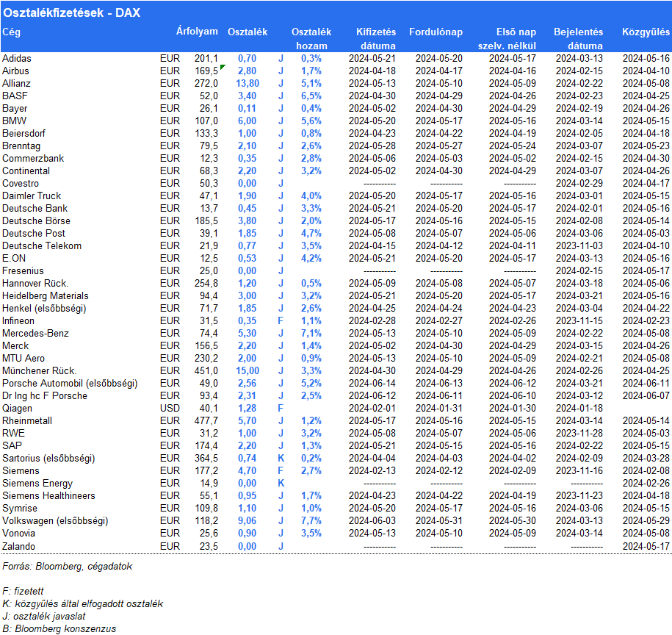Select Münchener Rück. dividend value 15,00
672x635 pixels.
pyautogui.click(x=247, y=370)
